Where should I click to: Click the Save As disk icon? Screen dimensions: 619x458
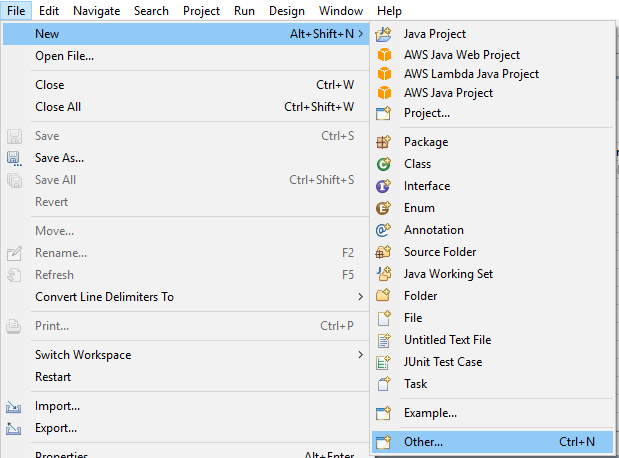[14, 158]
